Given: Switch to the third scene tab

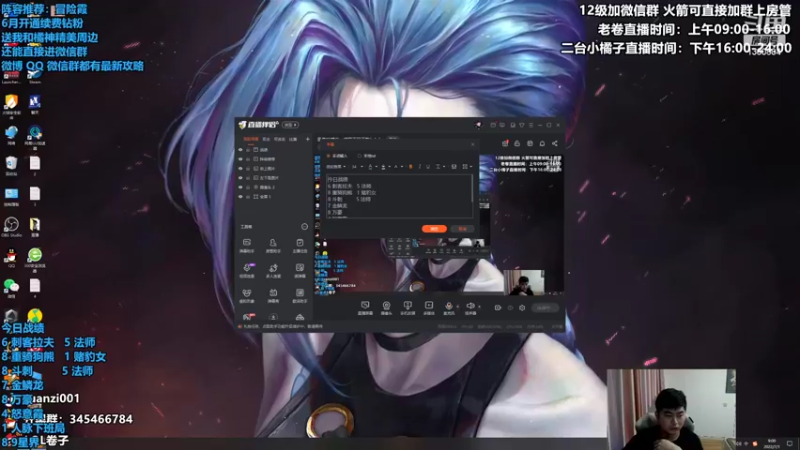Looking at the screenshot, I should pyautogui.click(x=279, y=139).
